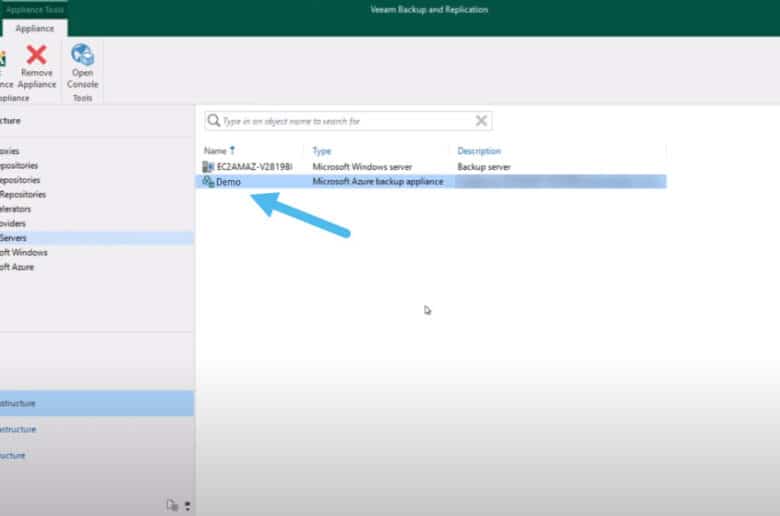
Task: Click the Microsoft Windows server type cell
Action: [x=362, y=167]
